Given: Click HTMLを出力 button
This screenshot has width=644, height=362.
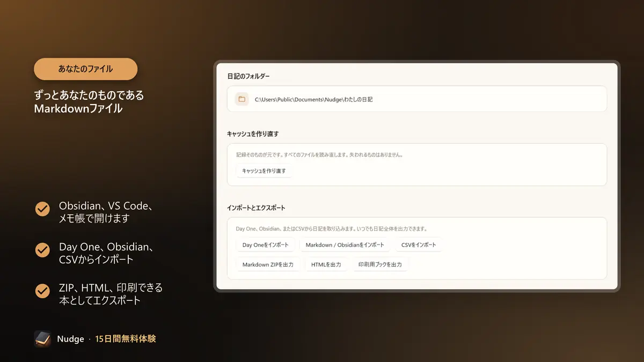Looking at the screenshot, I should coord(326,264).
